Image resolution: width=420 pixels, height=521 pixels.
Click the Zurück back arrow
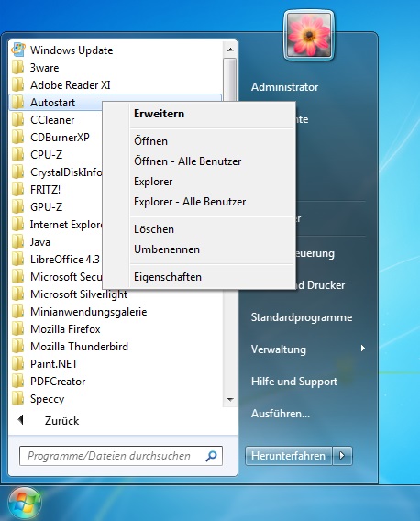tap(20, 420)
